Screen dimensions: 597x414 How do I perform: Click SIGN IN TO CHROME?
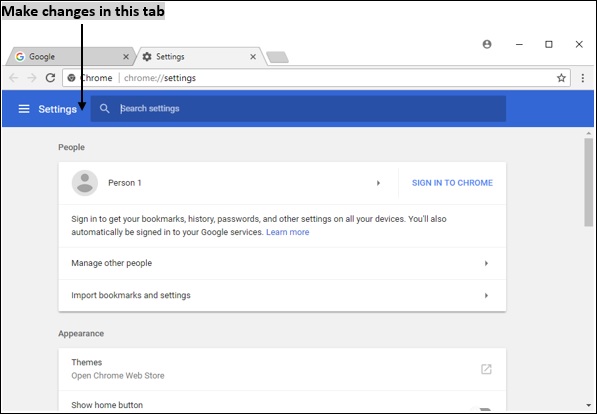[x=452, y=183]
